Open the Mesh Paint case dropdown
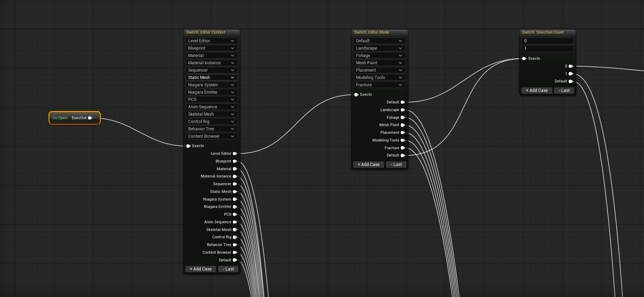The width and height of the screenshot is (644, 297). 379,63
